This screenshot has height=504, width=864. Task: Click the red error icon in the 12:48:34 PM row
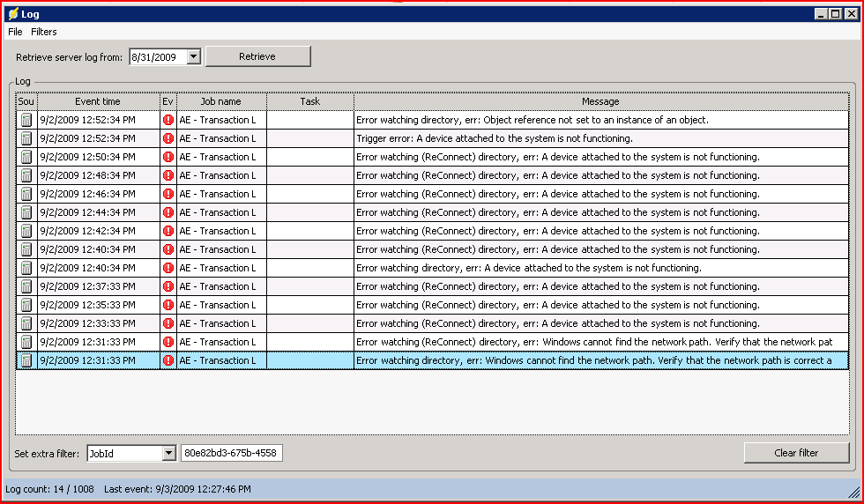coord(168,175)
